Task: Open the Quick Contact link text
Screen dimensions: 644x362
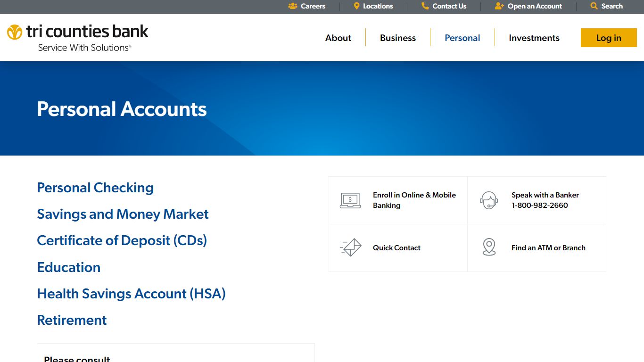Action: point(396,248)
